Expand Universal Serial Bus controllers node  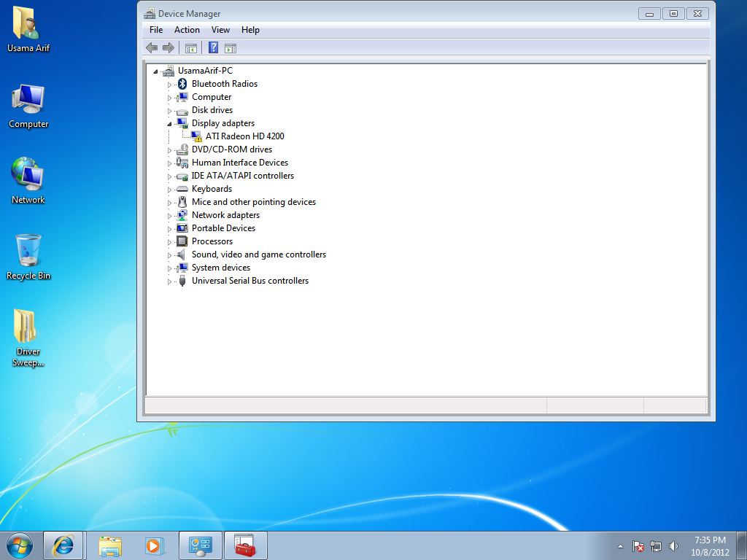tap(169, 281)
